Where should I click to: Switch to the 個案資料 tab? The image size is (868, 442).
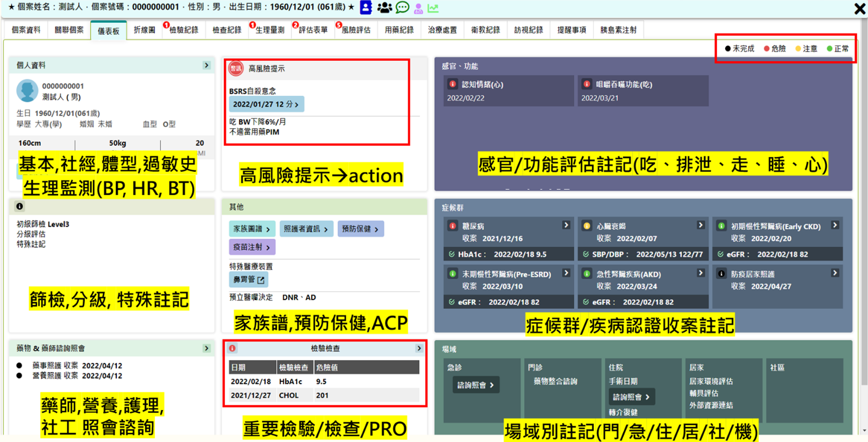tap(26, 30)
